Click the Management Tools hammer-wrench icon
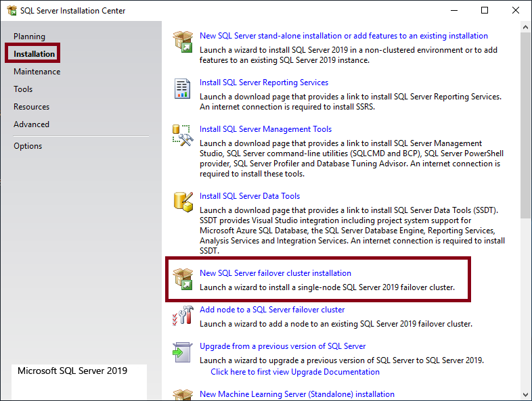The height and width of the screenshot is (401, 532). 183,135
